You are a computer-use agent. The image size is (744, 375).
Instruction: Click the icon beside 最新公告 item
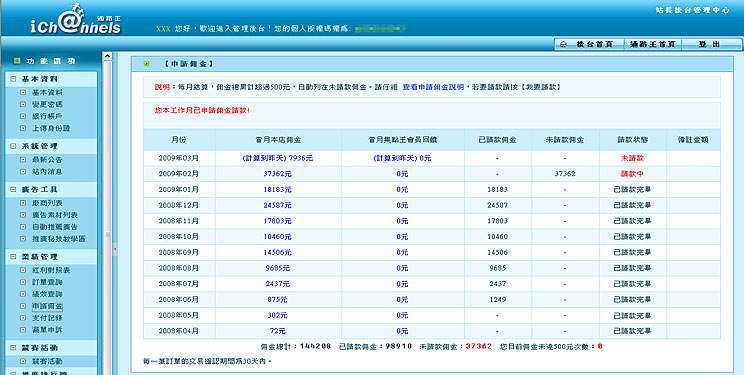click(23, 159)
